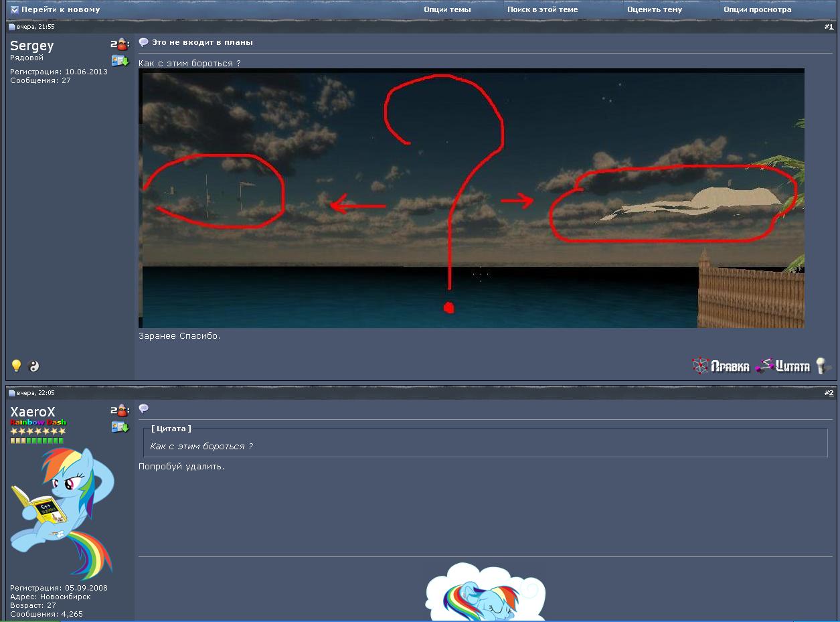Click the grey bulb icon right of Цитата
Screen dimensions: 840x622
(x=823, y=366)
